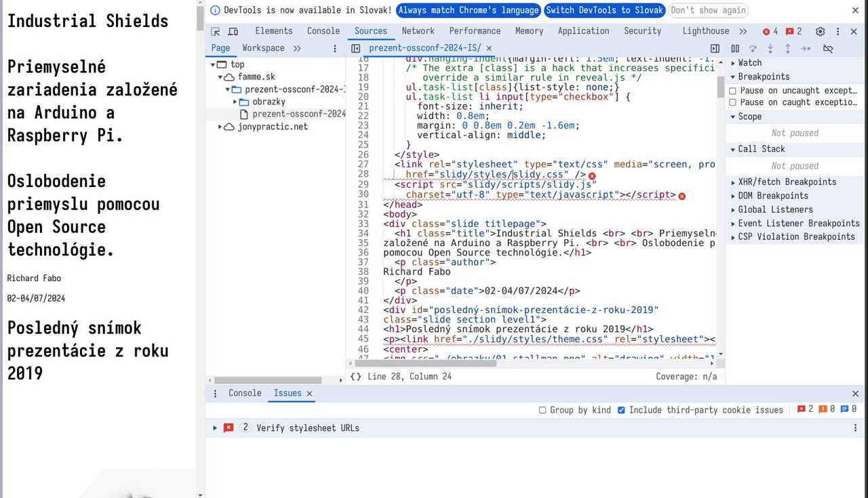
Task: Expand the jonypractic.net domain node
Action: [x=220, y=127]
